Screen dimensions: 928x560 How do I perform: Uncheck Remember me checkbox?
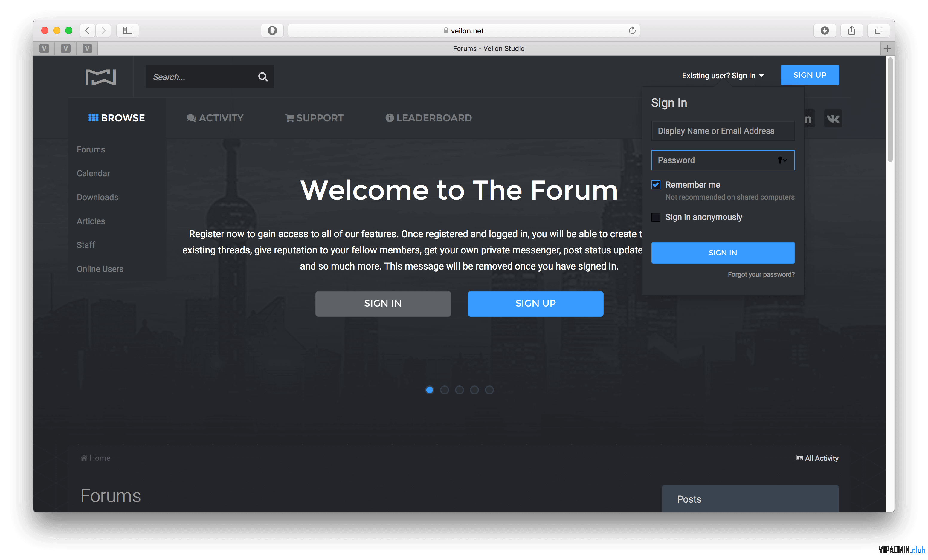(x=656, y=185)
